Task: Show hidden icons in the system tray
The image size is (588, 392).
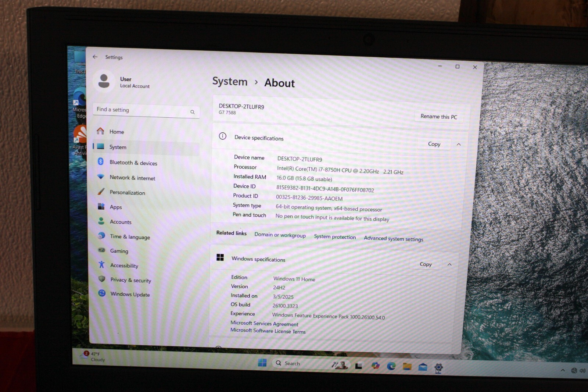Action: 563,370
